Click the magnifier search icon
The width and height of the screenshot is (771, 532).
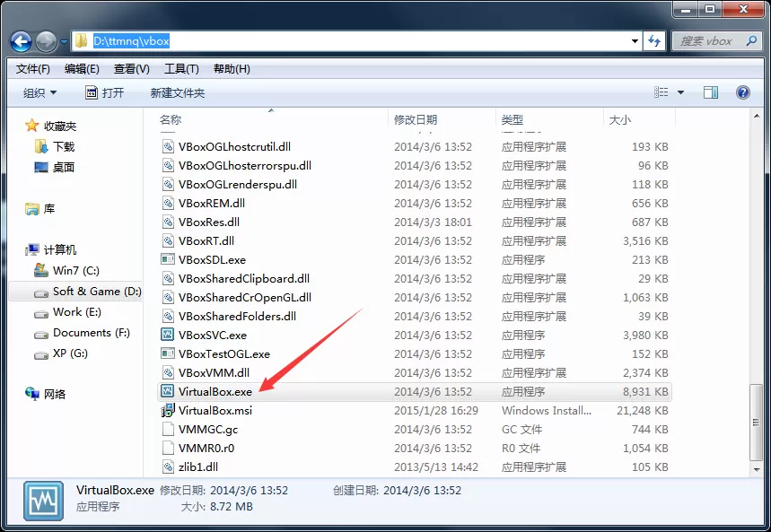[751, 40]
